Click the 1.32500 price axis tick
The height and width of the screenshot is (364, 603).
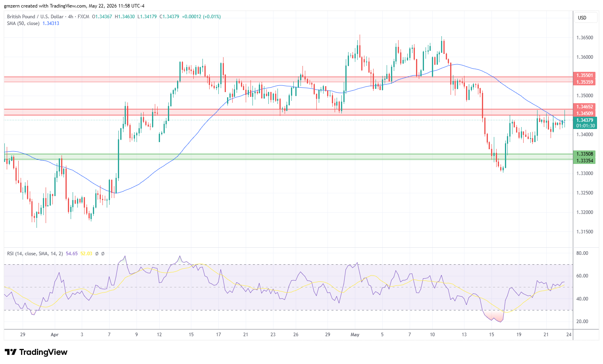point(585,193)
